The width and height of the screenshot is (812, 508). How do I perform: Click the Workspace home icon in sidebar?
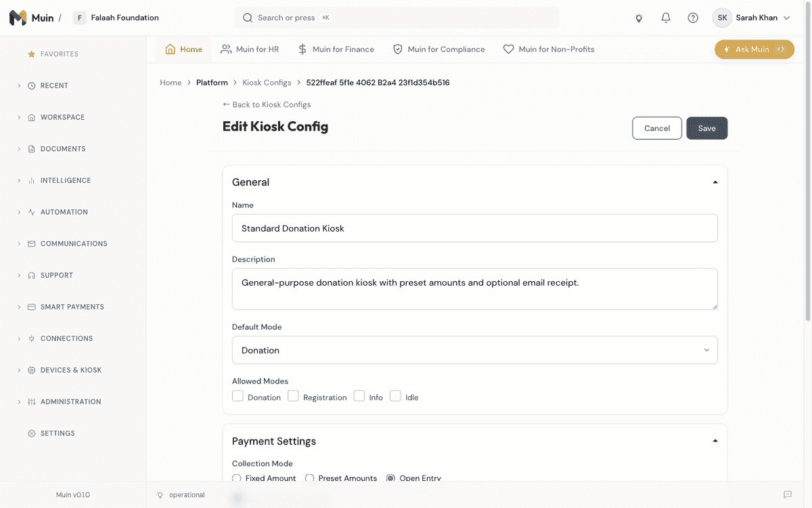pos(31,117)
